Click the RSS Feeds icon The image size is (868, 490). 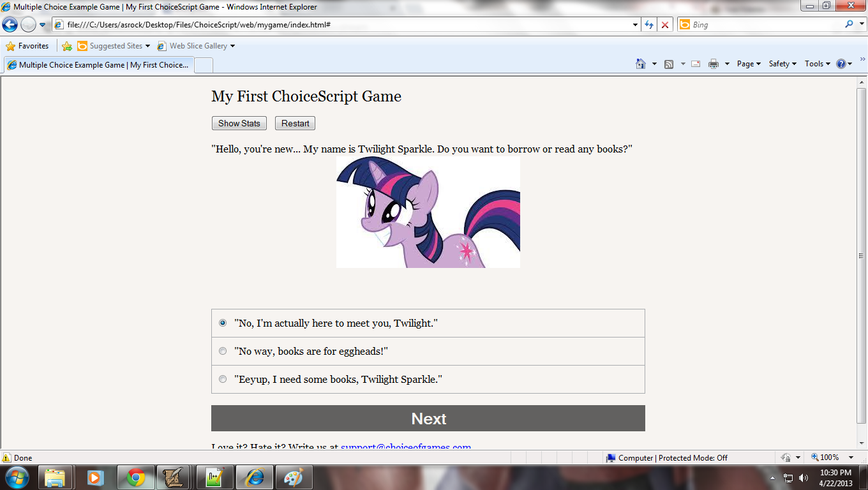(x=669, y=64)
